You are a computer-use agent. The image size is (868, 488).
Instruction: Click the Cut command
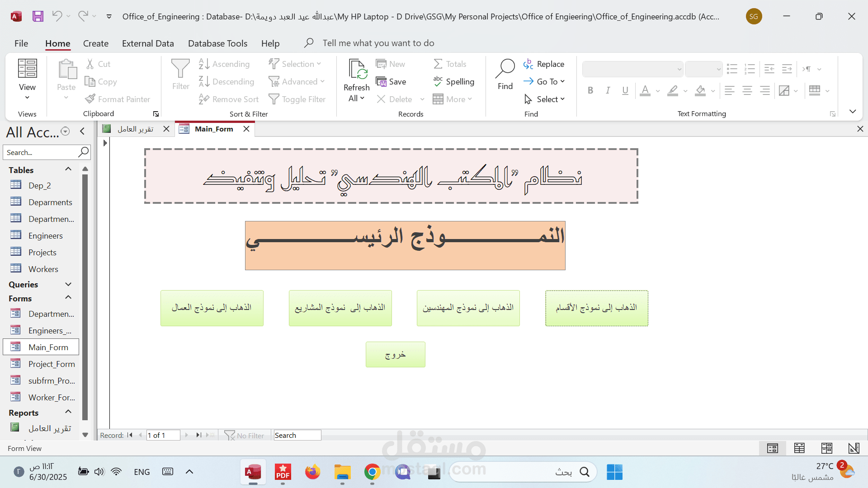98,64
